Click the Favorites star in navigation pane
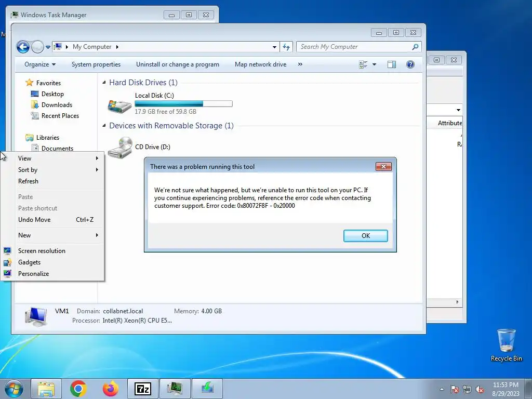Viewport: 532px width, 399px height. pyautogui.click(x=30, y=83)
